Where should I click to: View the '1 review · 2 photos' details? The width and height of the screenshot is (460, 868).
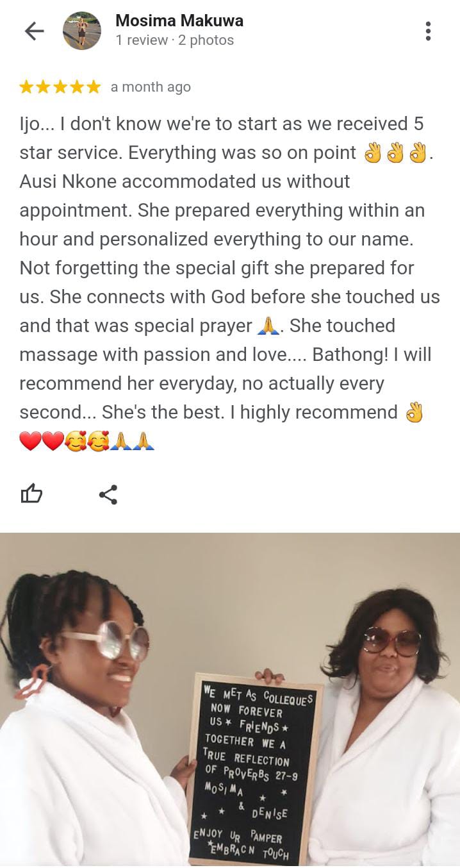[174, 40]
